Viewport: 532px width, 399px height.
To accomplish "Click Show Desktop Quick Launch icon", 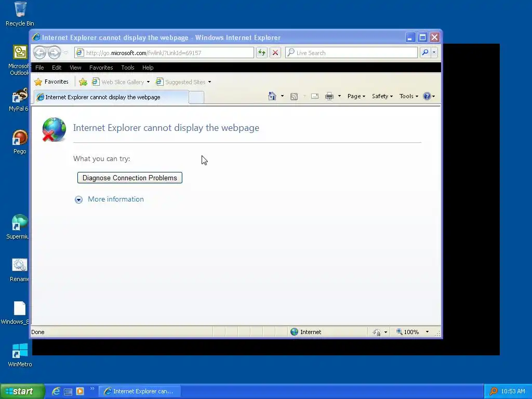I will (68, 392).
